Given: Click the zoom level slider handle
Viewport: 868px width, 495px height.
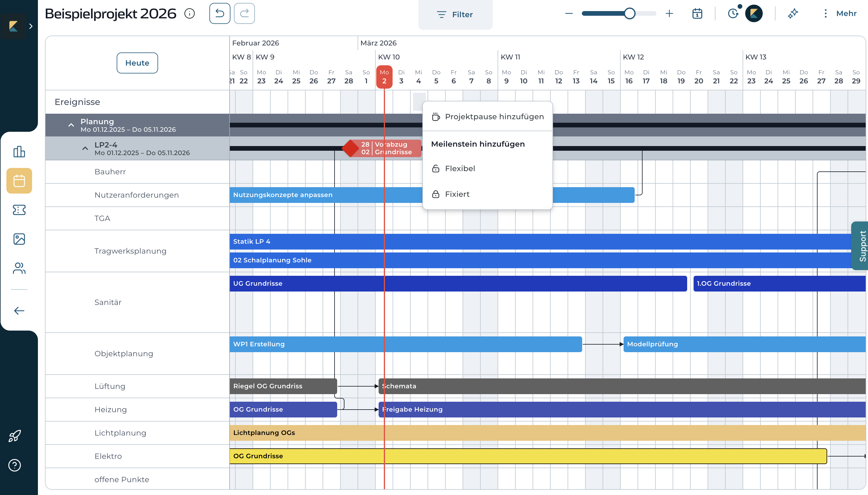Looking at the screenshot, I should 630,14.
